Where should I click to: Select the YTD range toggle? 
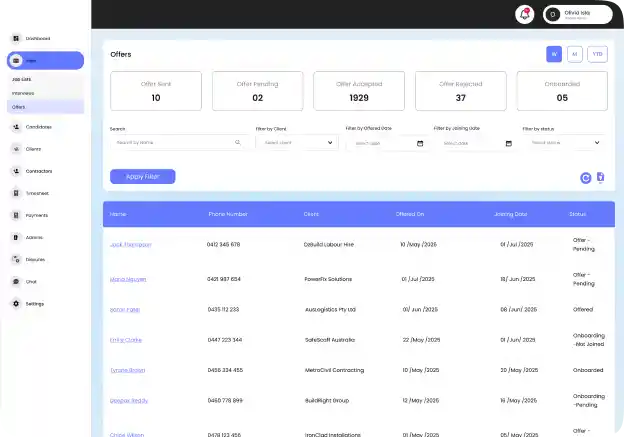point(597,54)
